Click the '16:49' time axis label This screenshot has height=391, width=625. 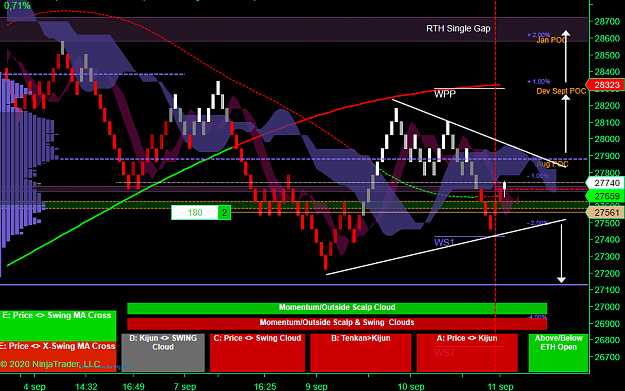click(134, 387)
